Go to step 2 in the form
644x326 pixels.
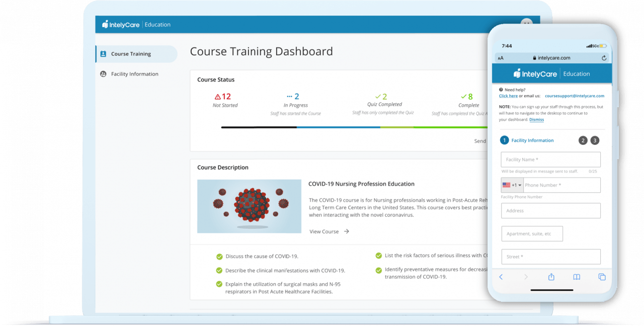click(x=583, y=140)
